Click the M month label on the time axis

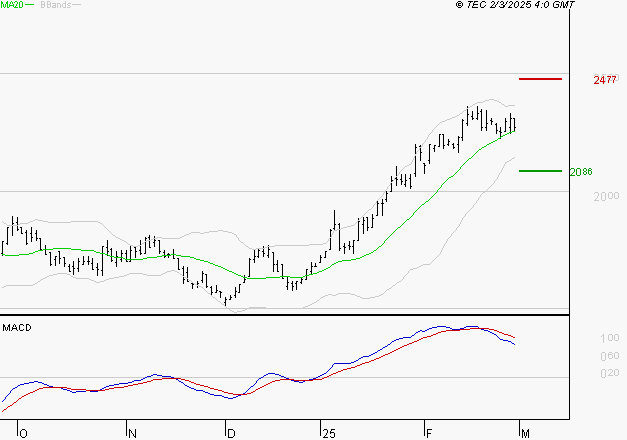[x=525, y=434]
